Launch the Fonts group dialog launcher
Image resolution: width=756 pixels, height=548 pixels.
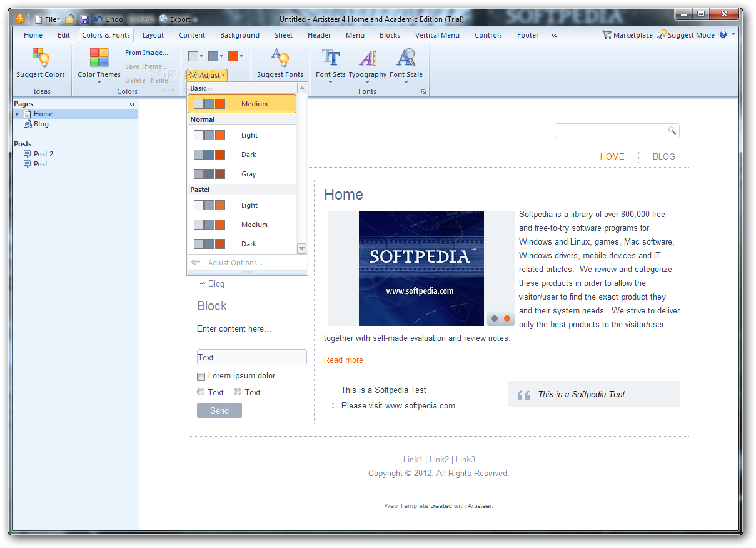point(423,92)
